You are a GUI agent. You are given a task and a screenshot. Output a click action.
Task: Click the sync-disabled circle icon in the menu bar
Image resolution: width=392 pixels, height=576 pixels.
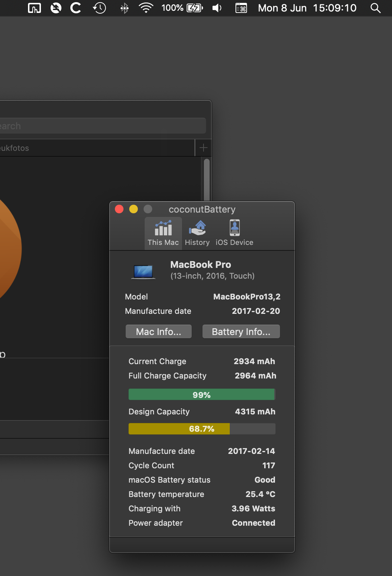pos(56,8)
